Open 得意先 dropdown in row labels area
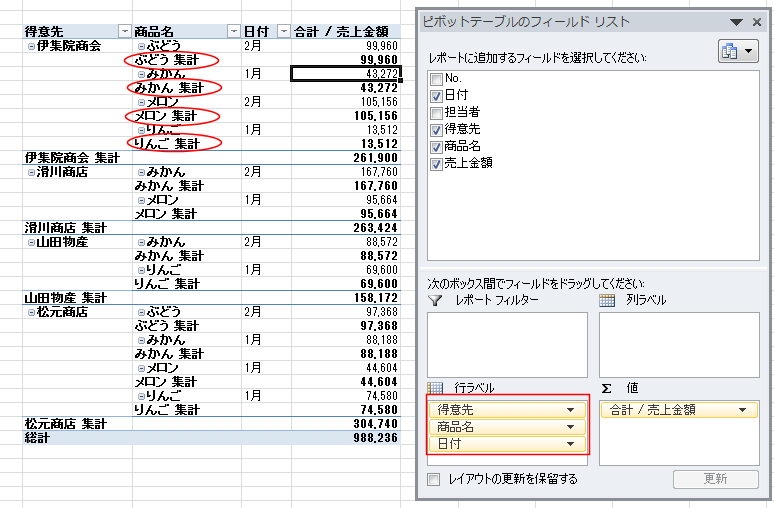Image resolution: width=774 pixels, height=508 pixels. click(570, 410)
